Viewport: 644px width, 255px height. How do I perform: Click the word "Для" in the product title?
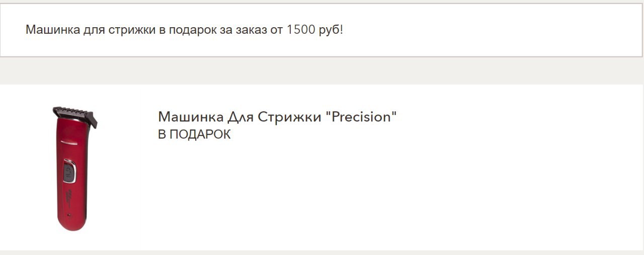240,116
